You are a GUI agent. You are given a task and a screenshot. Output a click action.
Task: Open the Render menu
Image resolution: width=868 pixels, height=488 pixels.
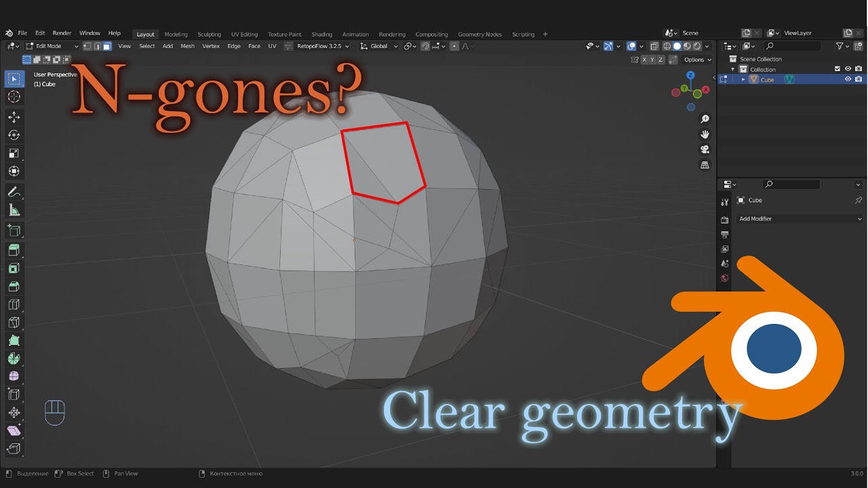(x=62, y=33)
